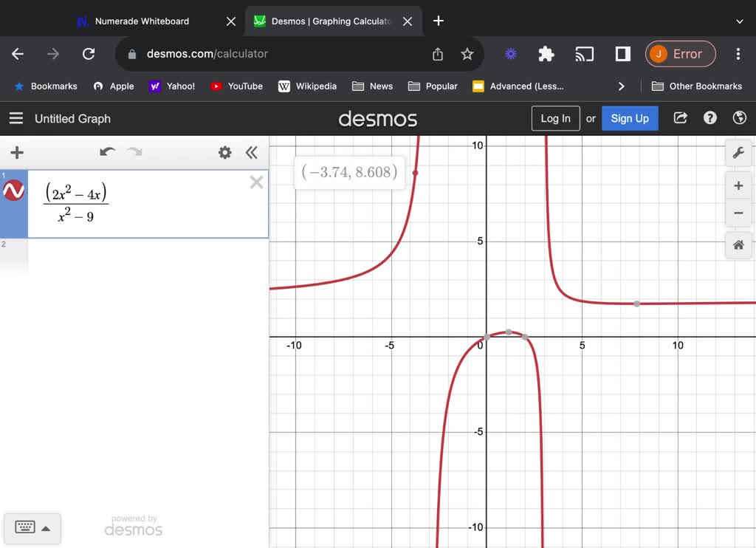This screenshot has width=756, height=548.
Task: Share the graph using share icon
Action: [680, 118]
